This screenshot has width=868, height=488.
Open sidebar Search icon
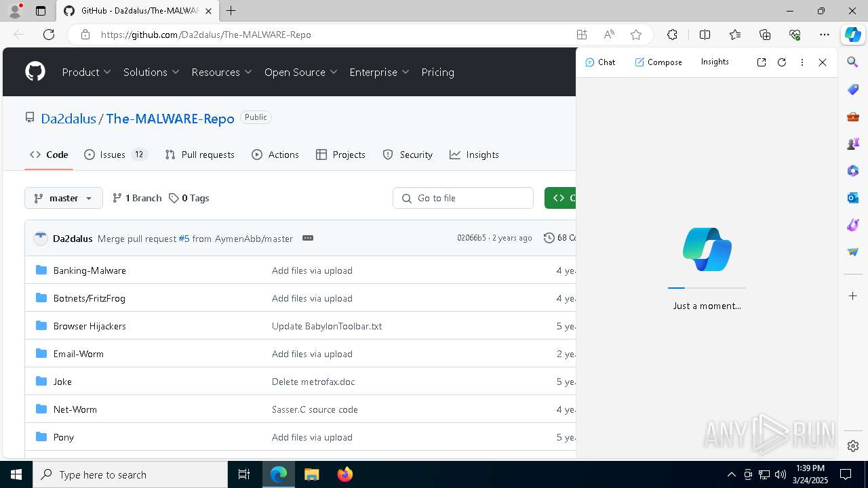point(853,62)
